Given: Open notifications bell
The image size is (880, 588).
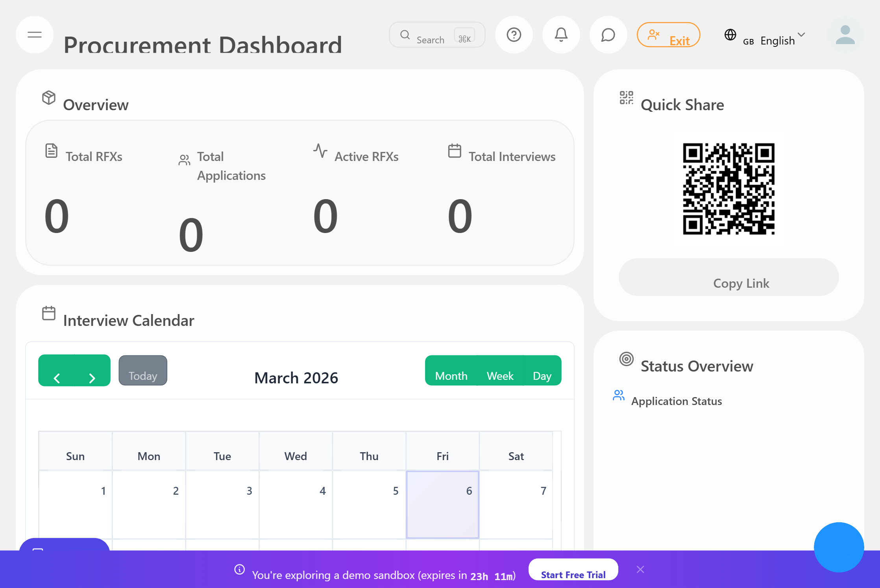Looking at the screenshot, I should 561,35.
